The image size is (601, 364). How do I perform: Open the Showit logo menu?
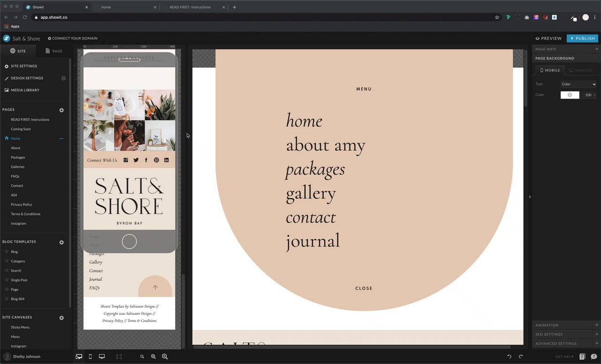pyautogui.click(x=7, y=38)
